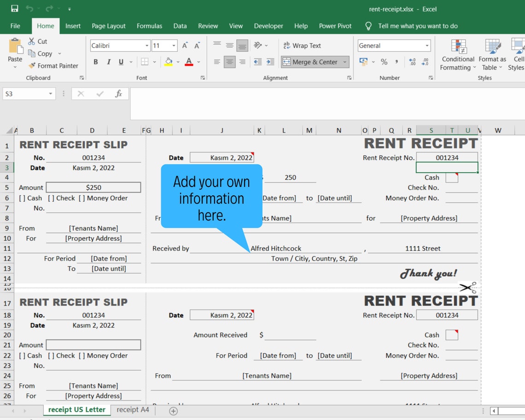Toggle center text alignment

click(229, 62)
